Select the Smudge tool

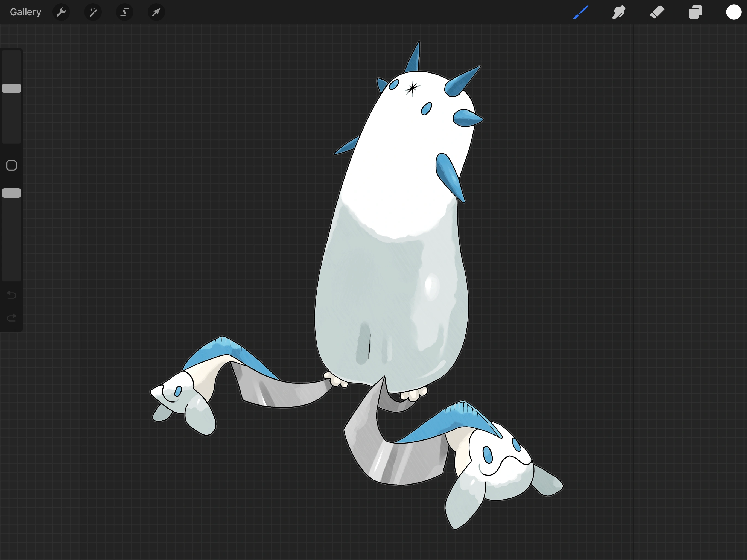click(x=619, y=12)
